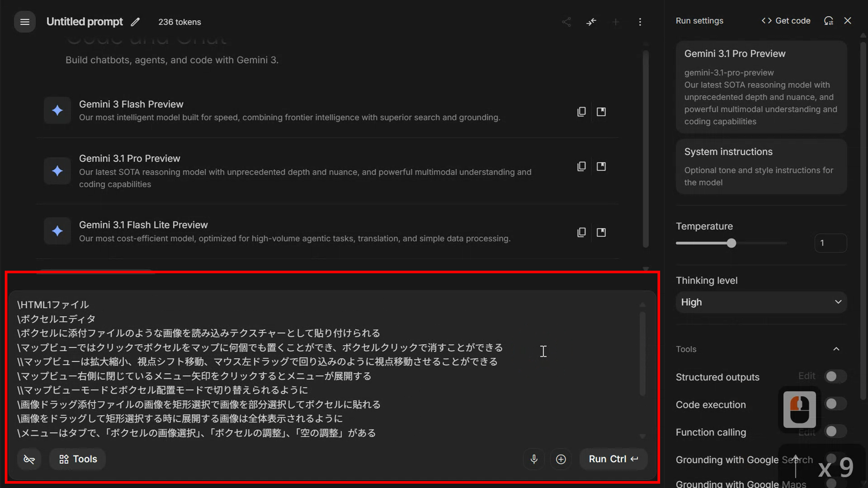Click the microphone voice input icon
The width and height of the screenshot is (868, 488).
point(534,459)
